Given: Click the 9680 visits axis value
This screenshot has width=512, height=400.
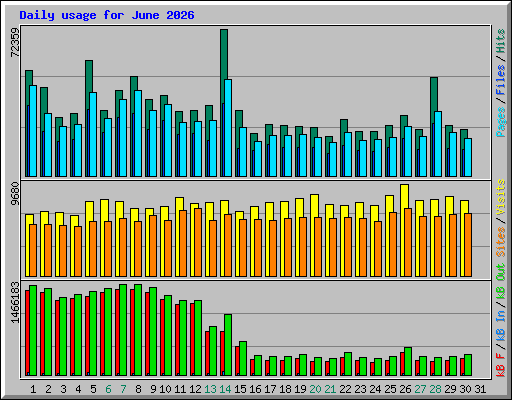Looking at the screenshot, I should (x=15, y=194).
